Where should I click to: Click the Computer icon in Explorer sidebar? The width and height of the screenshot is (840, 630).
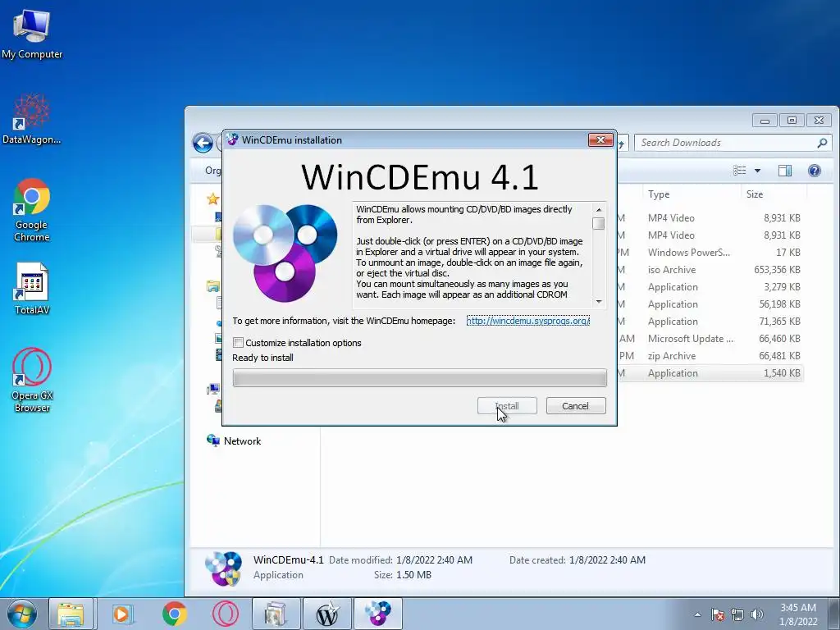tap(214, 389)
